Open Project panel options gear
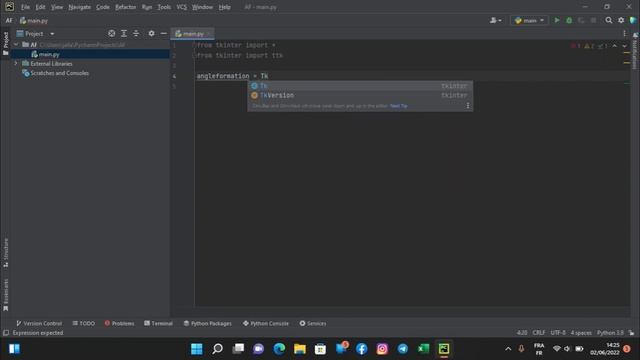Viewport: 640px width, 360px height. pos(151,33)
